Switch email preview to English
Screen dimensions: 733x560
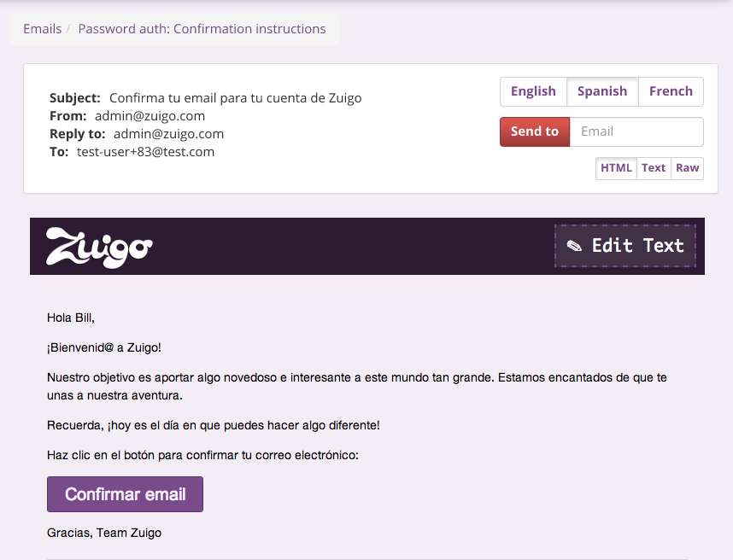pyautogui.click(x=533, y=91)
